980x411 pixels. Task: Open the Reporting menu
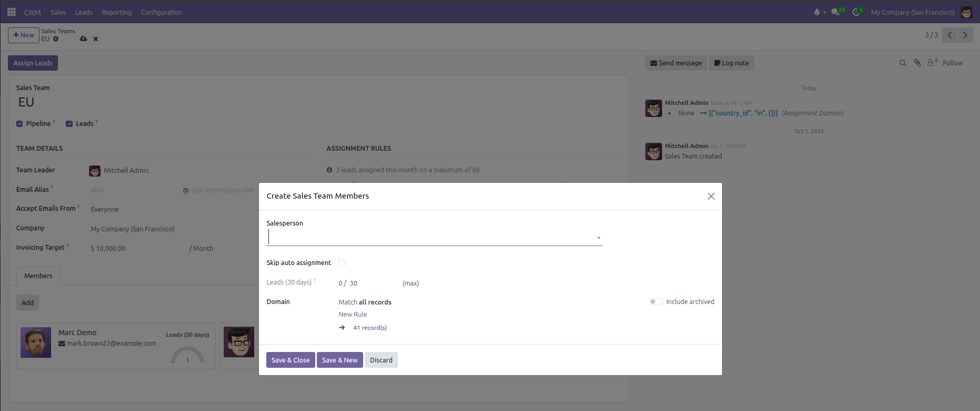(117, 12)
